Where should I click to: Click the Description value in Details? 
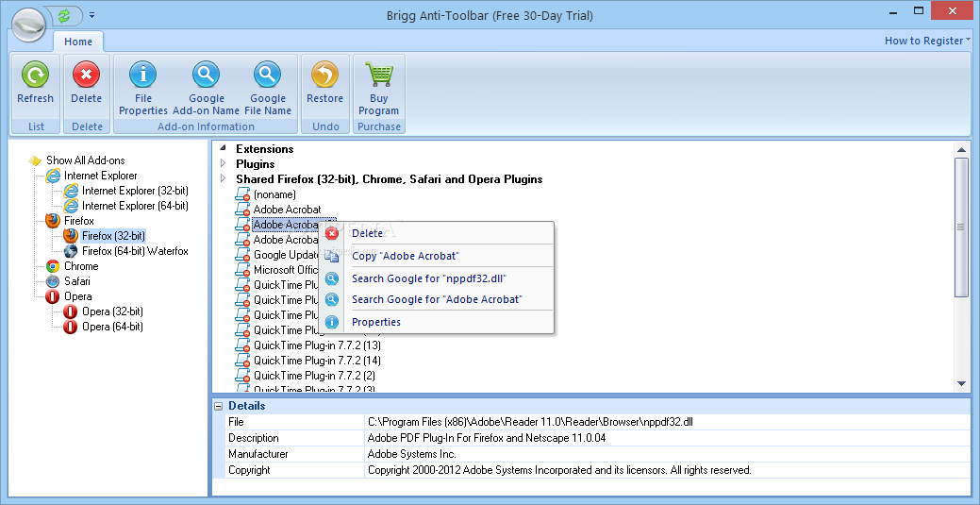coord(487,438)
